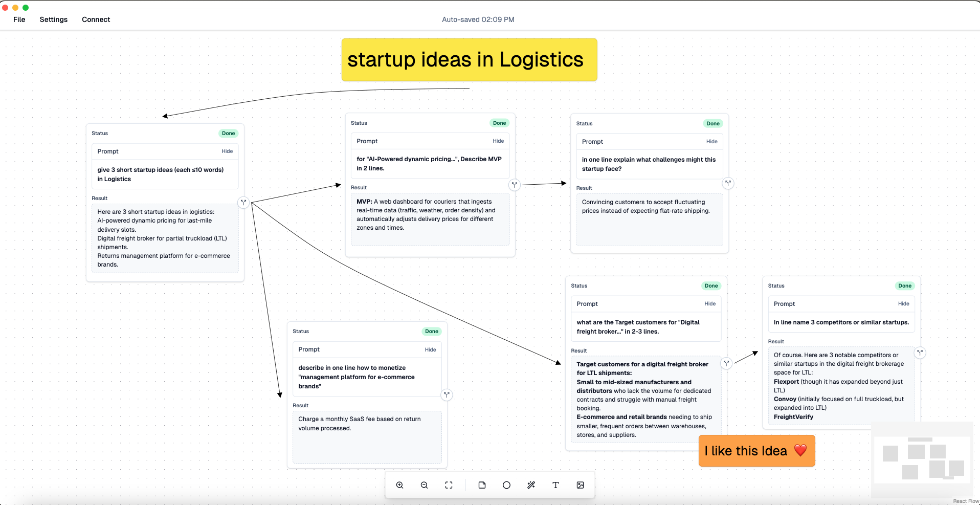Click 'Flexport' in competitors result
Viewport: 980px width, 505px height.
pos(786,382)
